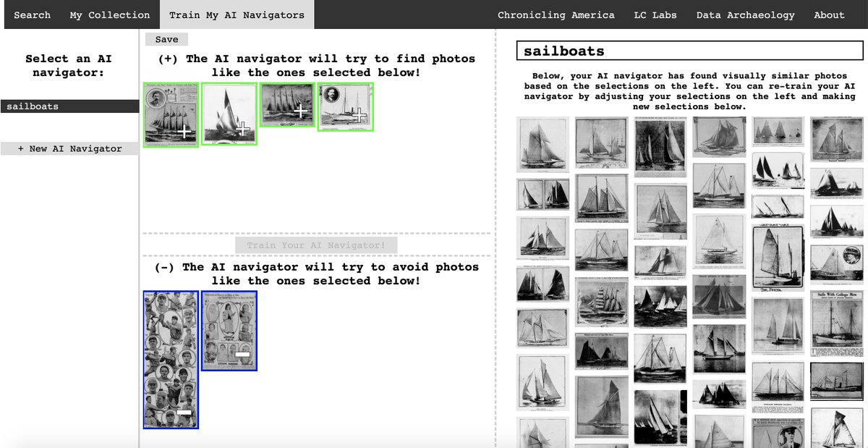Screen dimensions: 868x448
Task: Open Data Archaeology page
Action: pyautogui.click(x=745, y=14)
